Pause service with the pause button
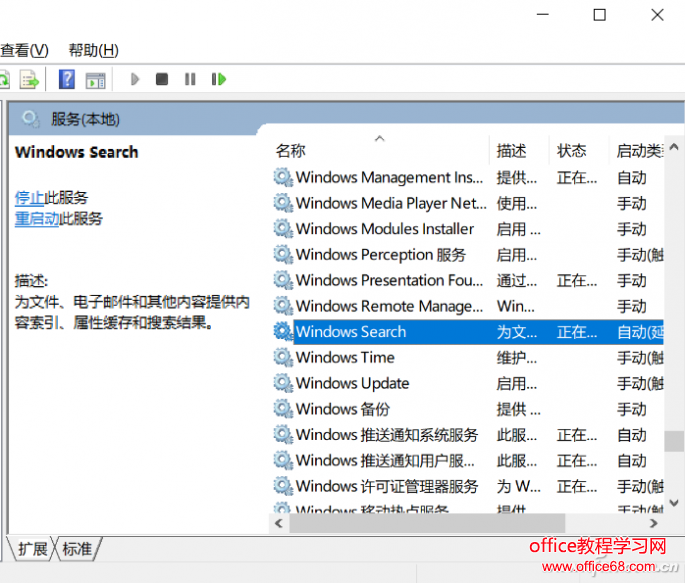685x583 pixels. [x=190, y=79]
